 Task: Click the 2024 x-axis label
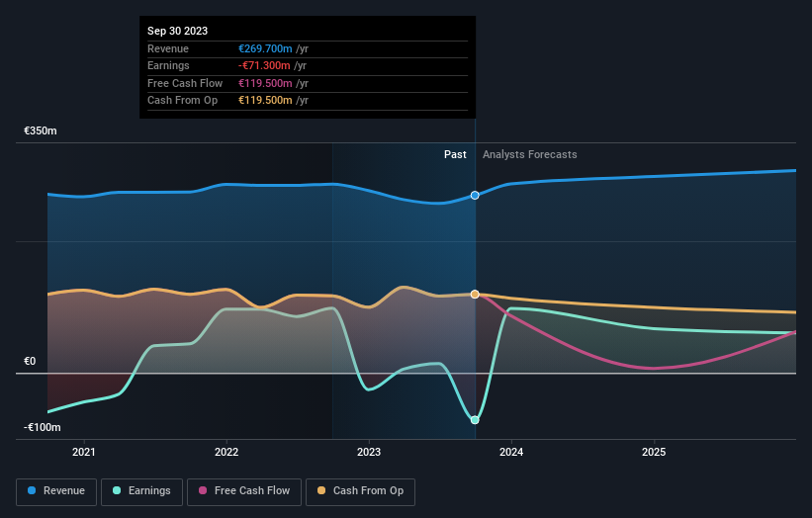tap(511, 452)
